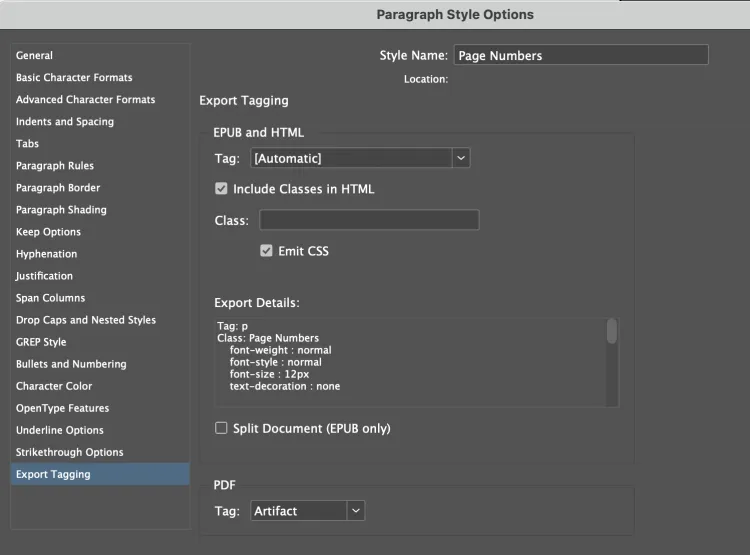Viewport: 750px width, 555px height.
Task: Click the Class input field
Action: (x=369, y=220)
